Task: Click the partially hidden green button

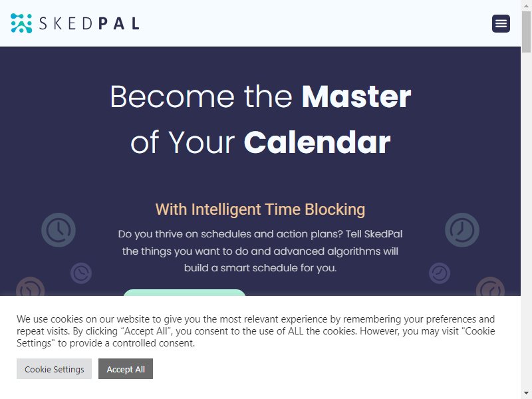Action: 184,293
